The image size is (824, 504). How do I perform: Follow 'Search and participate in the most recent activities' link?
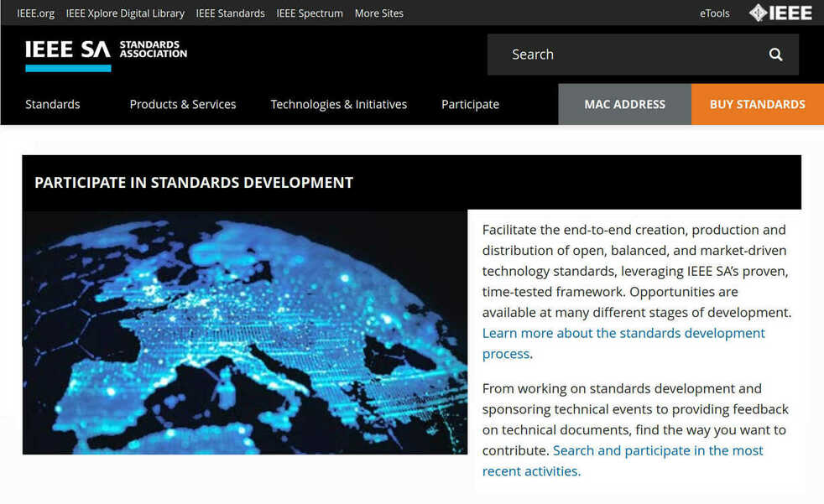point(623,460)
